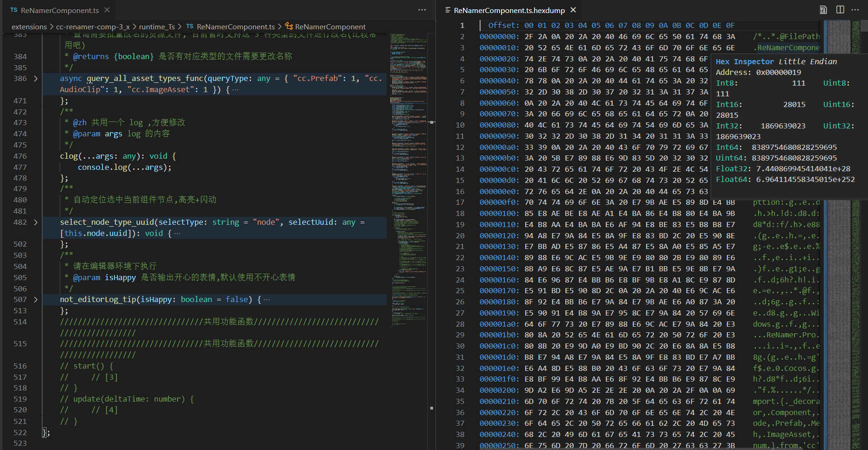Click the fold ellipsis after select_node_type_uuid body
The width and height of the screenshot is (868, 450).
[177, 234]
